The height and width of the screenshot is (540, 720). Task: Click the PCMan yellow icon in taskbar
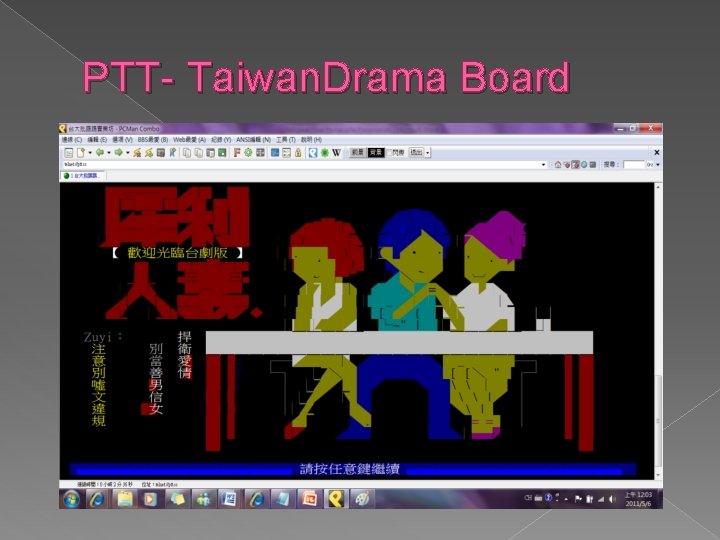336,499
